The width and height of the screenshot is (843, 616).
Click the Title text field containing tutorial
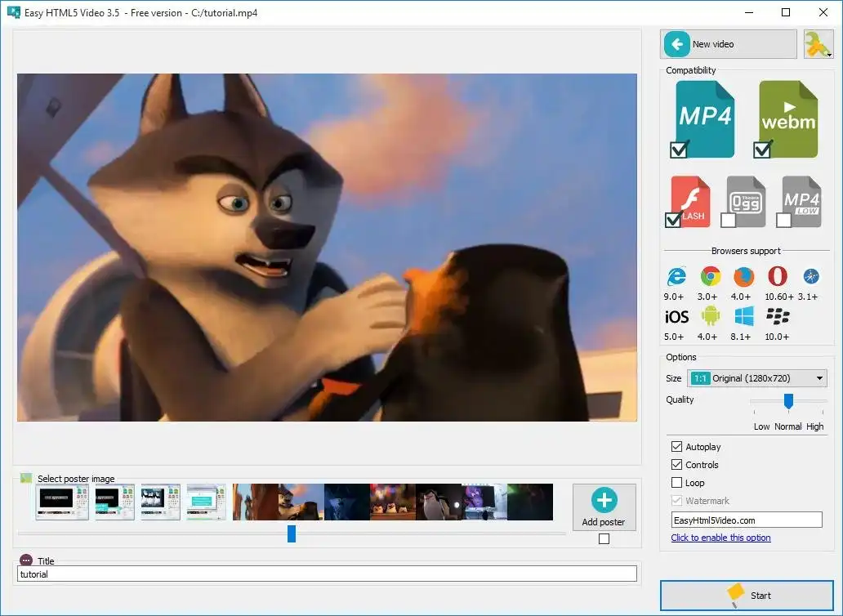coord(327,574)
